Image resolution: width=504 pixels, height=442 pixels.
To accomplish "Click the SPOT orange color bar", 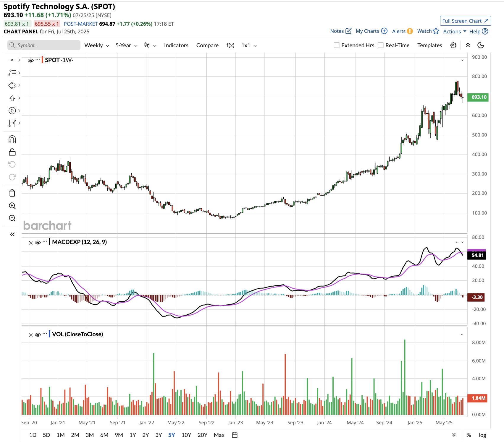I will point(42,60).
